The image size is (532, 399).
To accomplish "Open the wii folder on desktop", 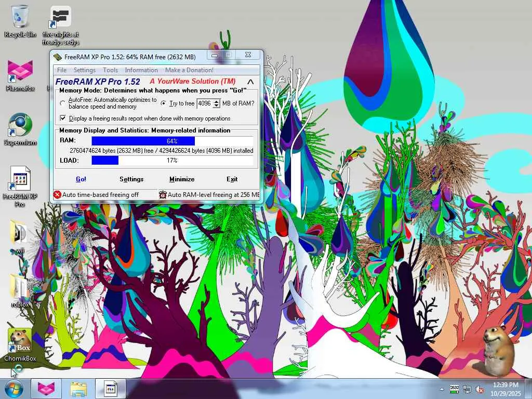I will coord(20,236).
